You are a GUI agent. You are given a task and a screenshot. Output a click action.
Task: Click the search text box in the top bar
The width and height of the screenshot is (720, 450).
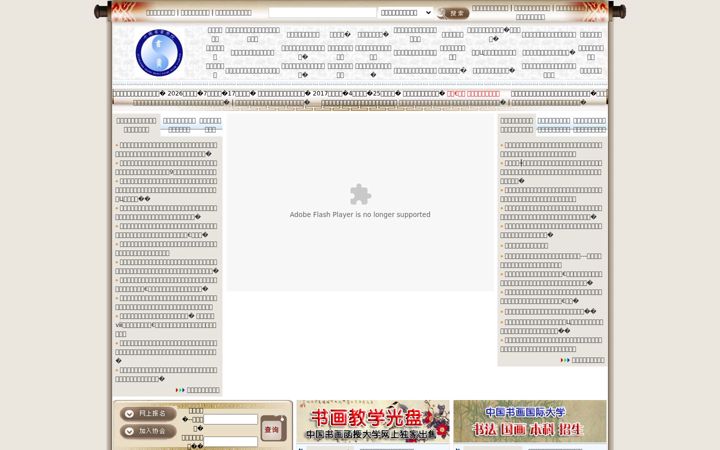tap(322, 12)
